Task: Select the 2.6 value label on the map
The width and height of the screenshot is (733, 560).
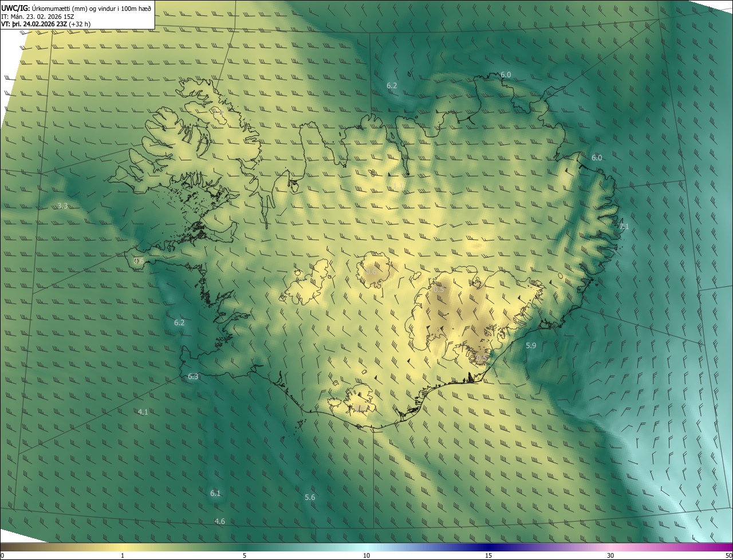Action: coord(139,261)
